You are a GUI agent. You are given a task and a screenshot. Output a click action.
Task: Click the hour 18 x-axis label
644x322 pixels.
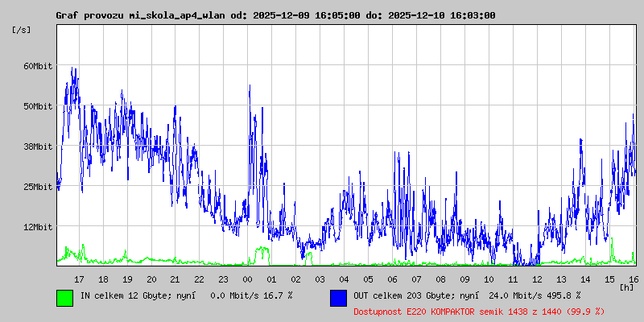(x=103, y=279)
